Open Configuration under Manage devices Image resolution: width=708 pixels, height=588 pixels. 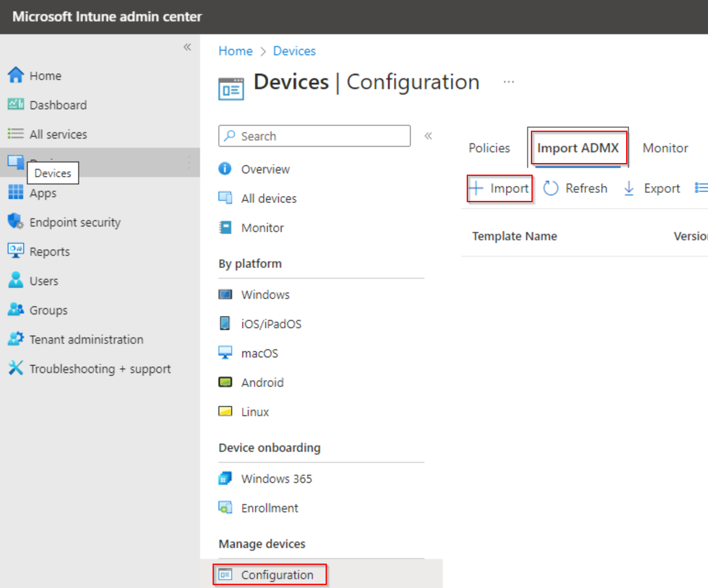(x=277, y=575)
